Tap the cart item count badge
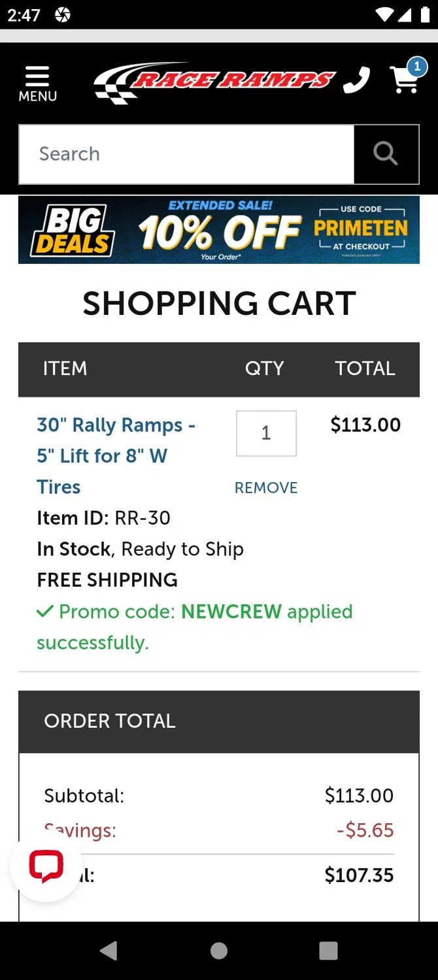Image resolution: width=438 pixels, height=980 pixels. click(x=417, y=67)
